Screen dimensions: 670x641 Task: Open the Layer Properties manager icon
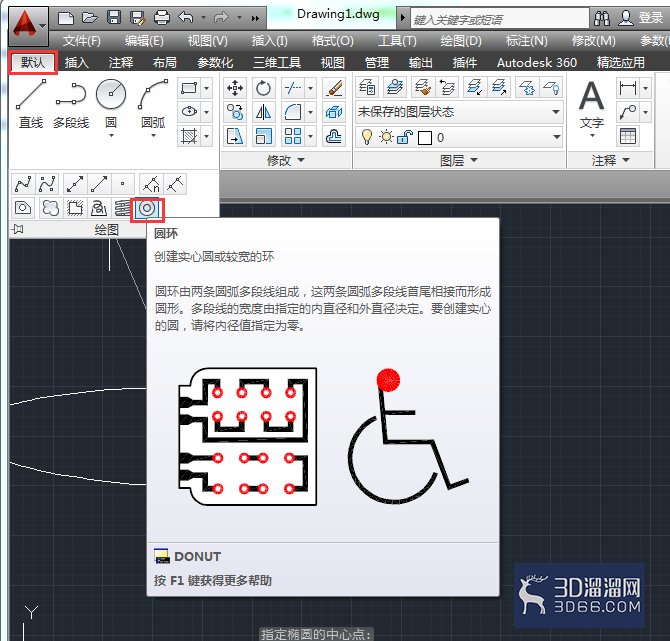coord(367,88)
